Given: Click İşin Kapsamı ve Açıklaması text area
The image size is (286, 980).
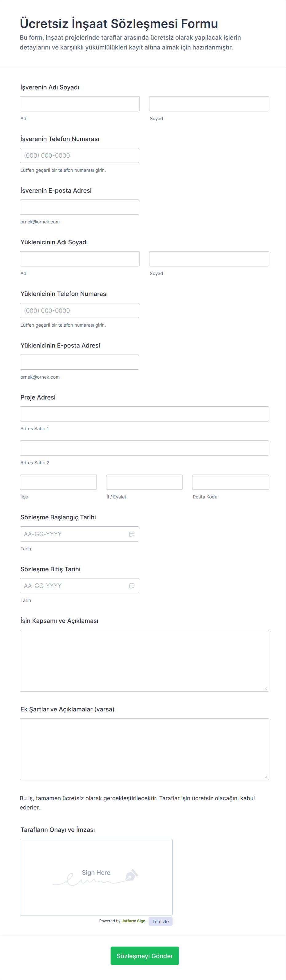Looking at the screenshot, I should click(144, 660).
